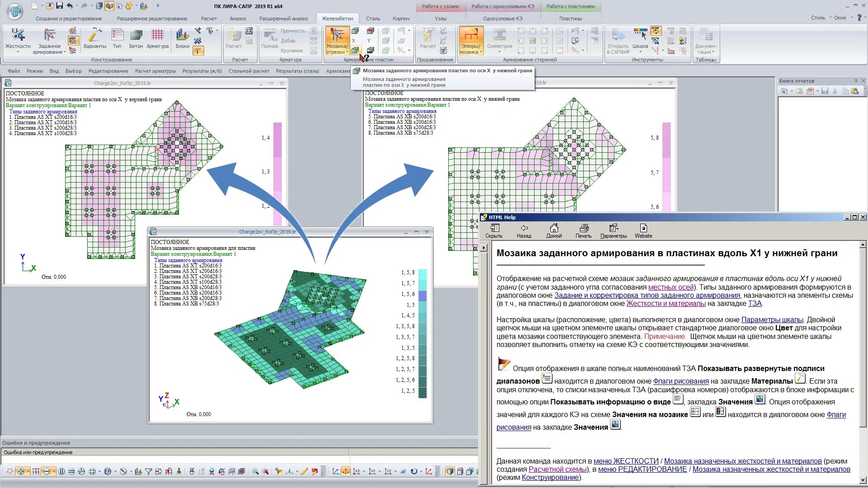Viewport: 868px width, 488px height.
Task: Open the Редактирование menu
Action: point(108,71)
